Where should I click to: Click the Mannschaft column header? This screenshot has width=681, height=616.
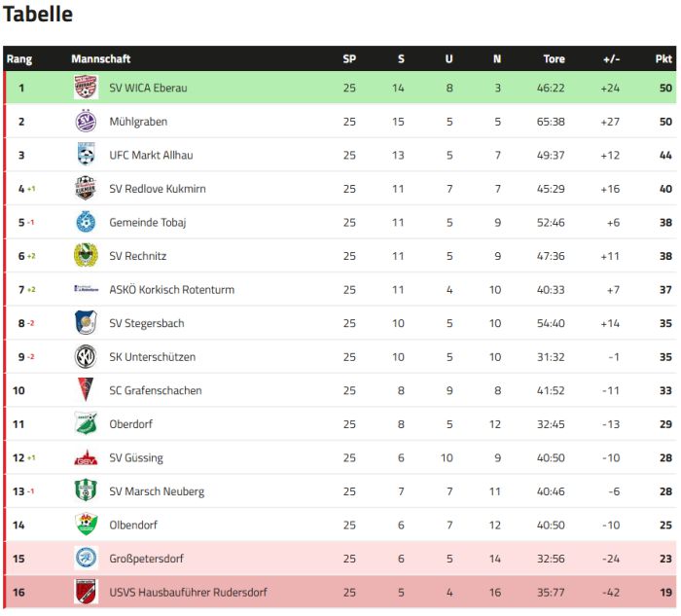[100, 59]
